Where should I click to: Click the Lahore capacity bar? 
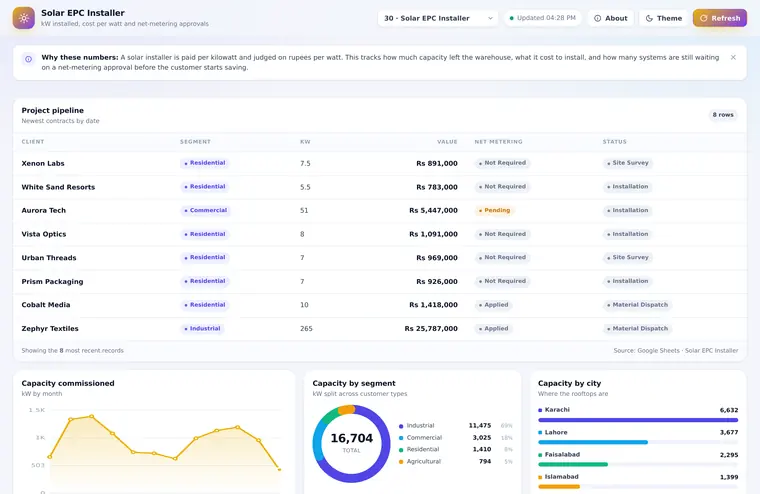coord(593,442)
